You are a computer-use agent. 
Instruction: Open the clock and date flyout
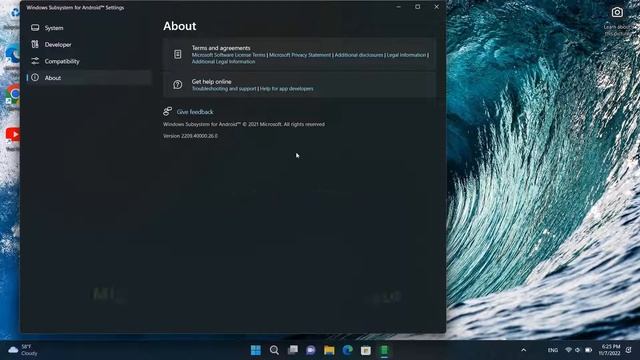tap(609, 350)
